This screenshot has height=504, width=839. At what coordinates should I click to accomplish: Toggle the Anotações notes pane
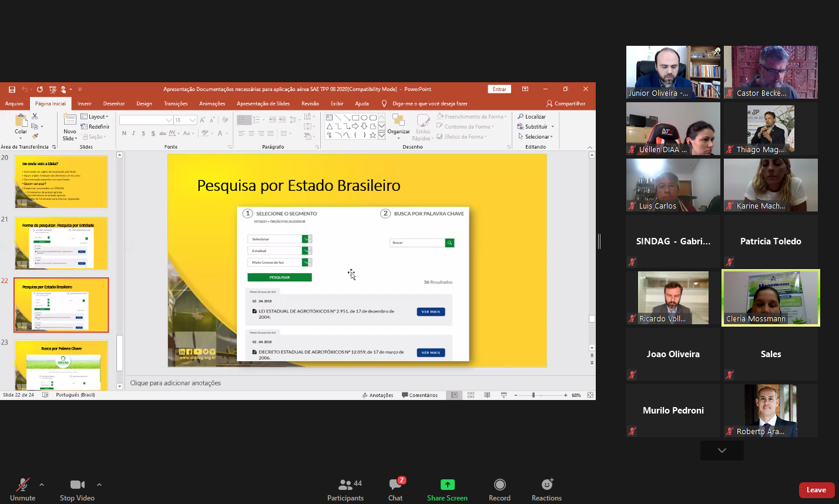click(x=377, y=395)
